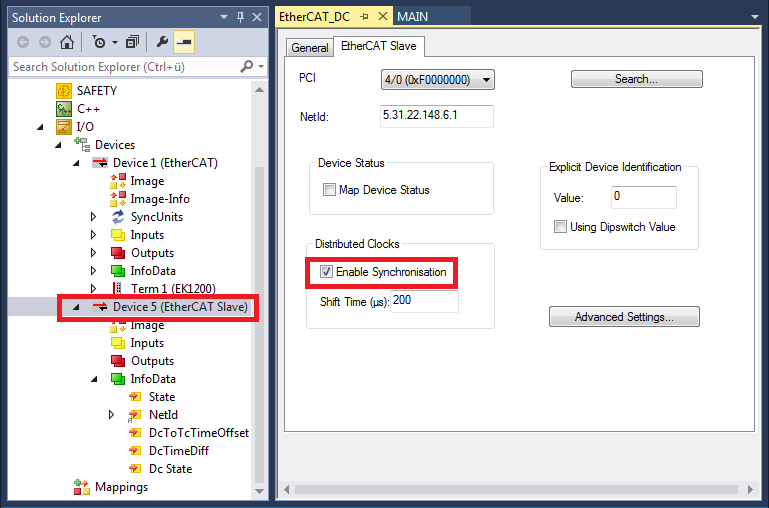Screen dimensions: 769x508
Task: Open Advanced Settings... dialog
Action: click(624, 317)
